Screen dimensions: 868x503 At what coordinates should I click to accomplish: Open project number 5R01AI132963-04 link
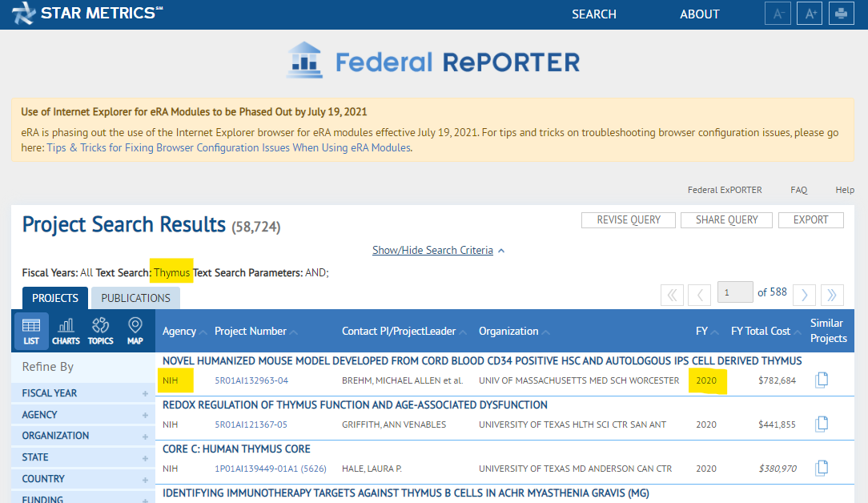click(251, 380)
